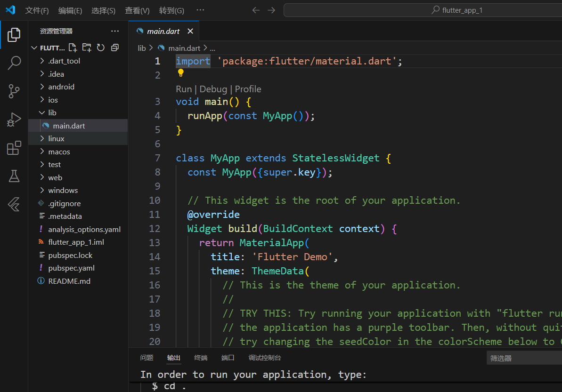Screen dimensions: 562x392
Task: Expand the windows folder
Action: (63, 191)
